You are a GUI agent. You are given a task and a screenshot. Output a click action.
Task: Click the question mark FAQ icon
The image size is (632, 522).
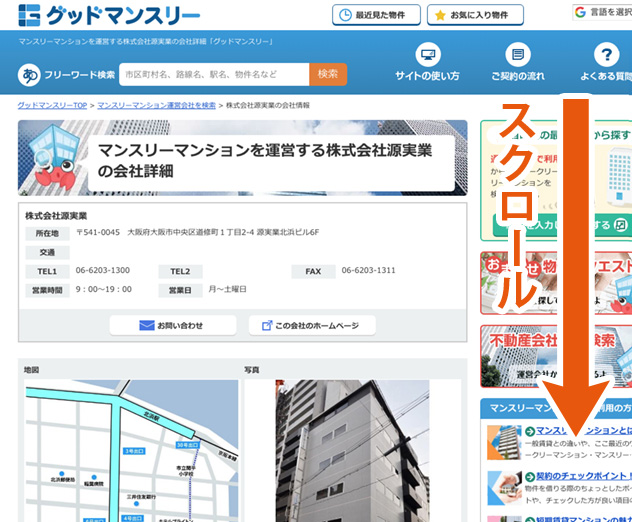point(605,55)
